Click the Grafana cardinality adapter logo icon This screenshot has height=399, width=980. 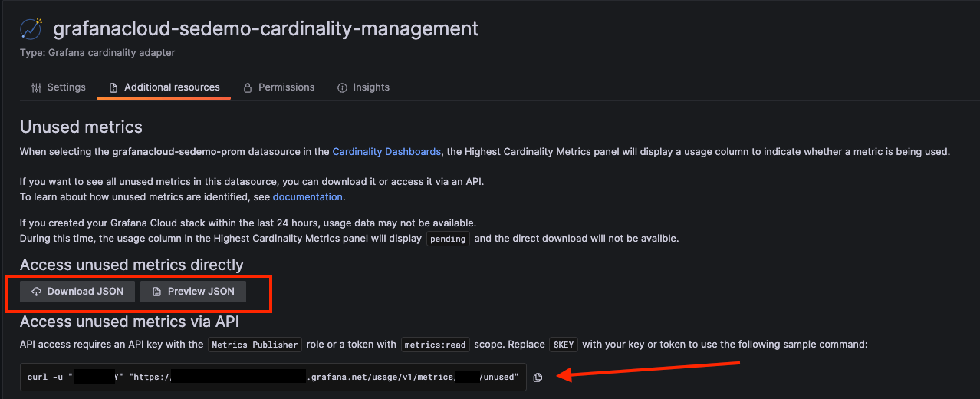(31, 29)
